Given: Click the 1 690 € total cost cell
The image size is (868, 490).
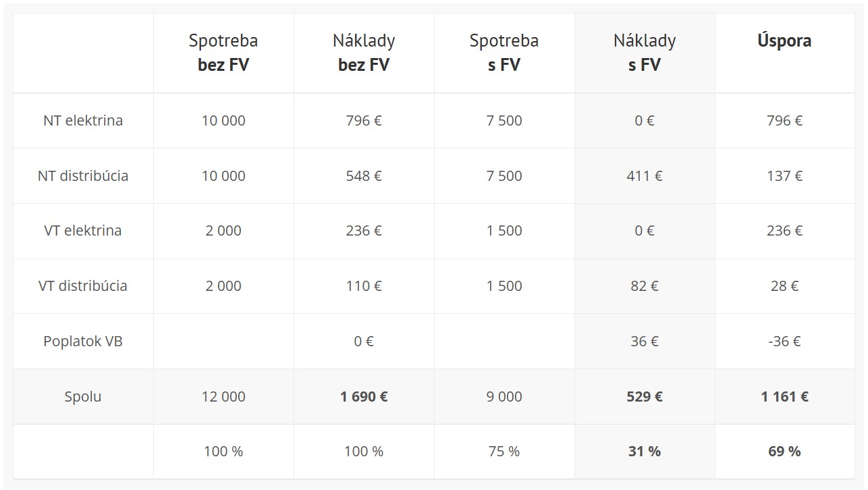Looking at the screenshot, I should point(364,397).
